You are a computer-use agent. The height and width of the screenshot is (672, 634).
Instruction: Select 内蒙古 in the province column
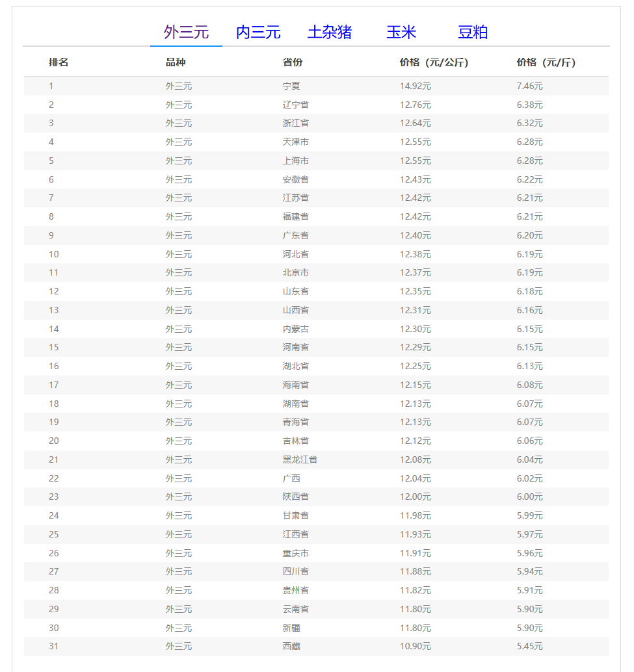(x=295, y=329)
